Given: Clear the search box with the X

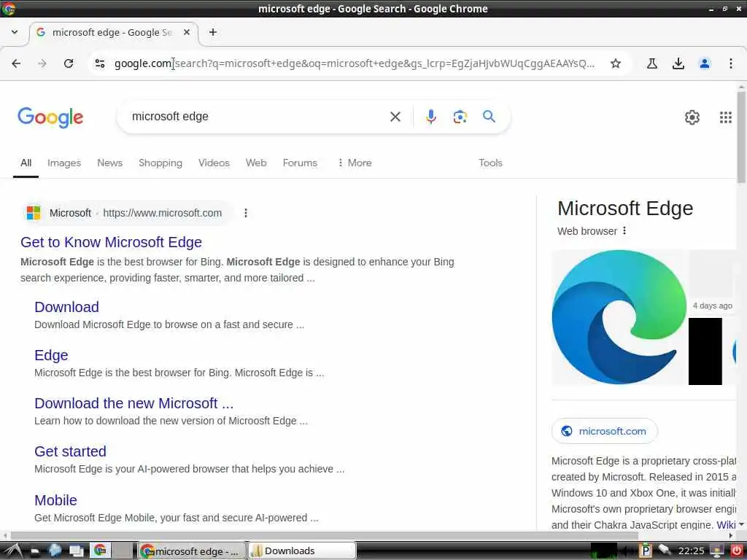Looking at the screenshot, I should (x=395, y=117).
